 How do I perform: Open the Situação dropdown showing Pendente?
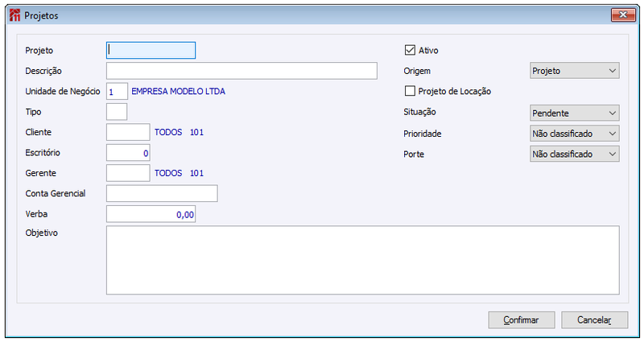tap(574, 113)
